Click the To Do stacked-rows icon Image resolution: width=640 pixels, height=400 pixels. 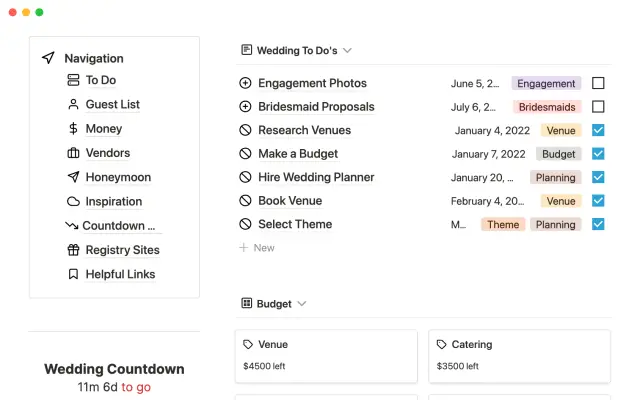click(73, 80)
